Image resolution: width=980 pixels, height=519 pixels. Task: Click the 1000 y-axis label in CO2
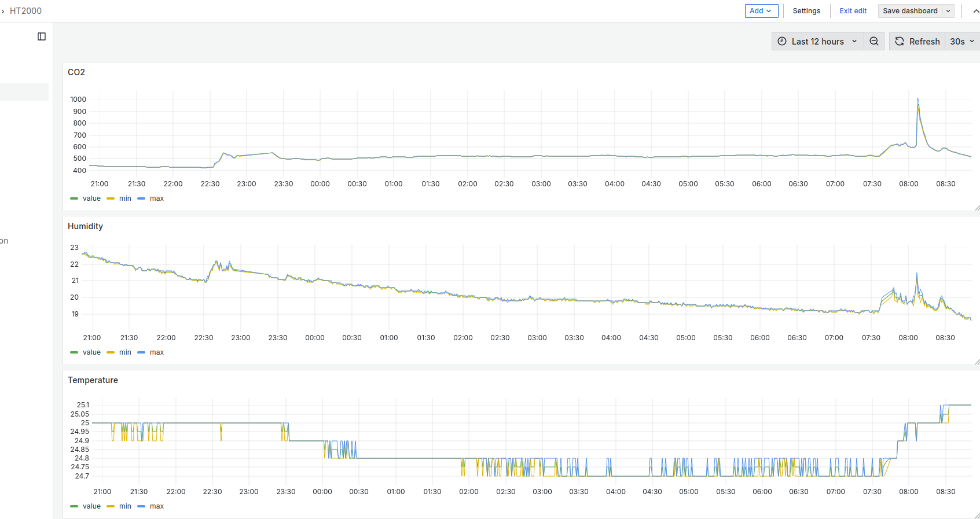(x=78, y=100)
